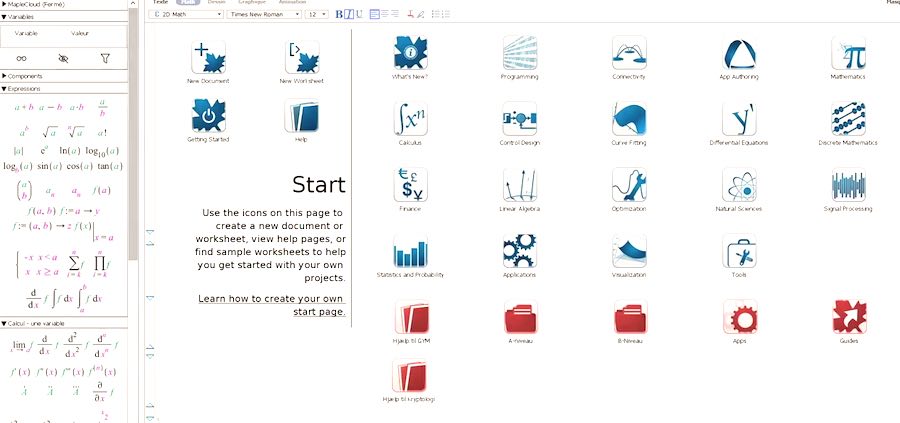
Task: Open the 2D Math style dropdown
Action: [x=185, y=14]
